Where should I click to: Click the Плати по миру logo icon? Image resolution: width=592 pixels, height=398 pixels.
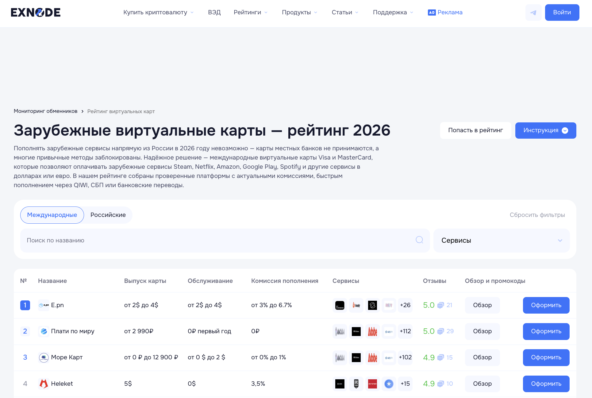(x=44, y=331)
